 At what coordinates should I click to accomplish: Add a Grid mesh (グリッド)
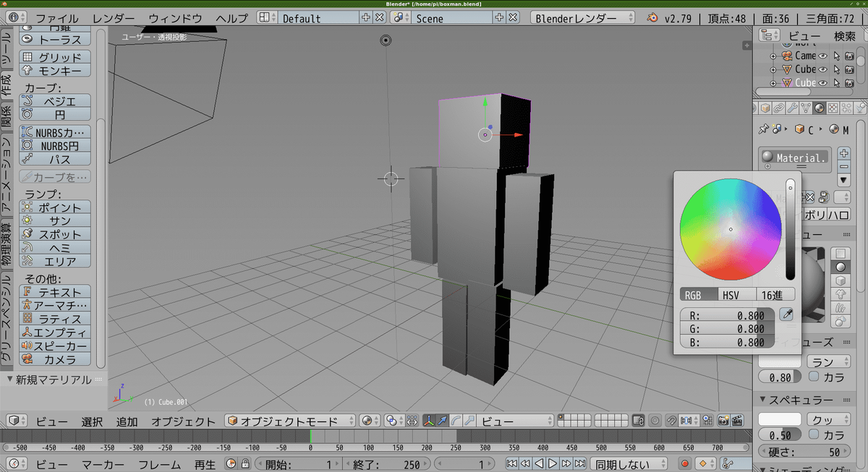pos(55,56)
